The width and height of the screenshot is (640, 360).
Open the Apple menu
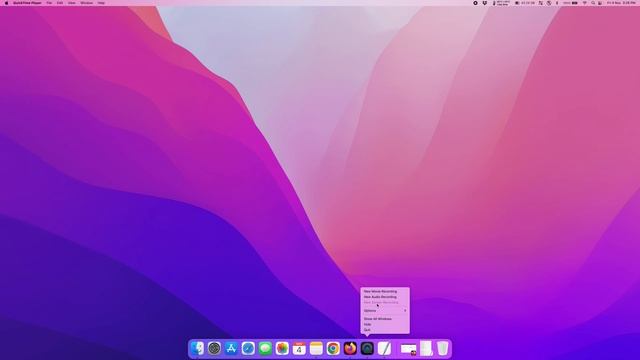(x=6, y=3)
